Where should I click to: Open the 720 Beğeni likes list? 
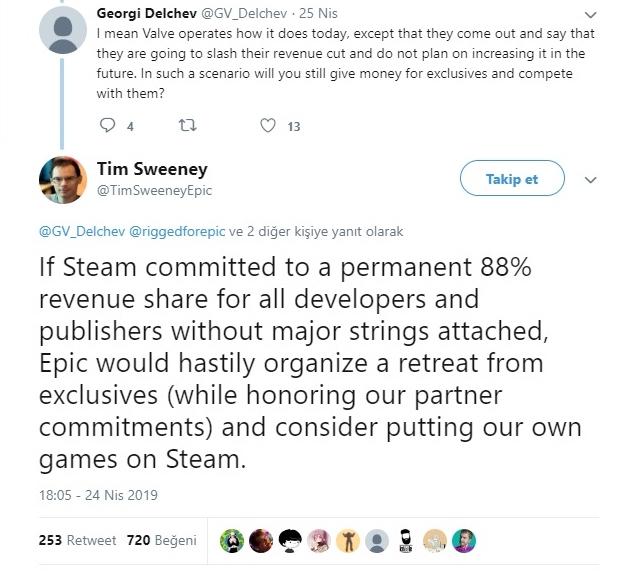[x=162, y=541]
